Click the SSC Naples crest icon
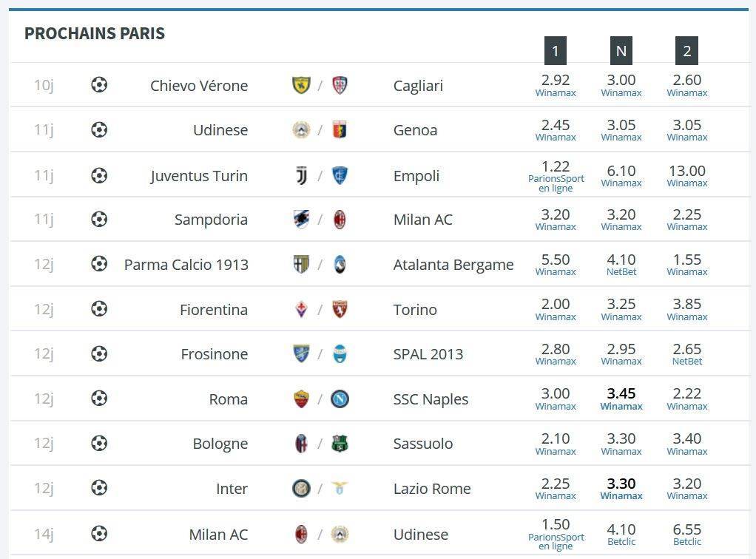This screenshot has height=559, width=756. click(340, 399)
